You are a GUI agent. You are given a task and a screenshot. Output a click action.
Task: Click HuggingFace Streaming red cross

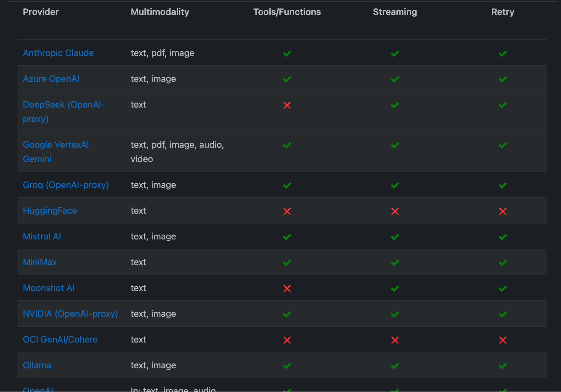pyautogui.click(x=395, y=211)
